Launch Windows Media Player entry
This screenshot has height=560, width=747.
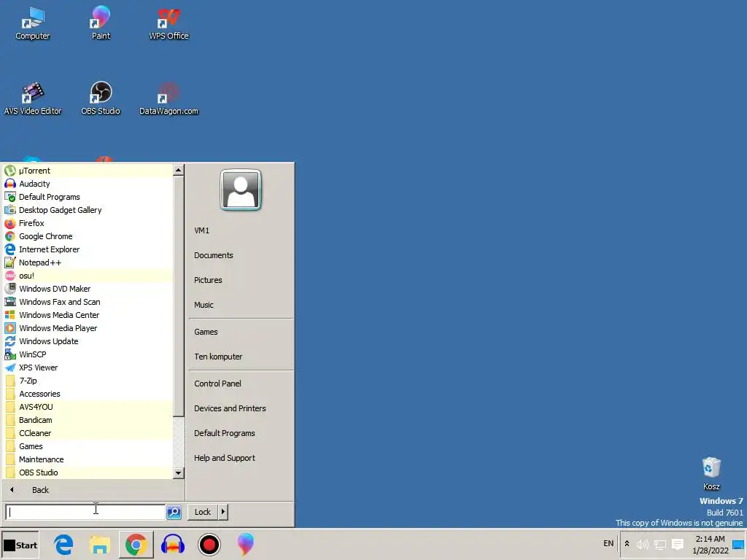pyautogui.click(x=88, y=328)
